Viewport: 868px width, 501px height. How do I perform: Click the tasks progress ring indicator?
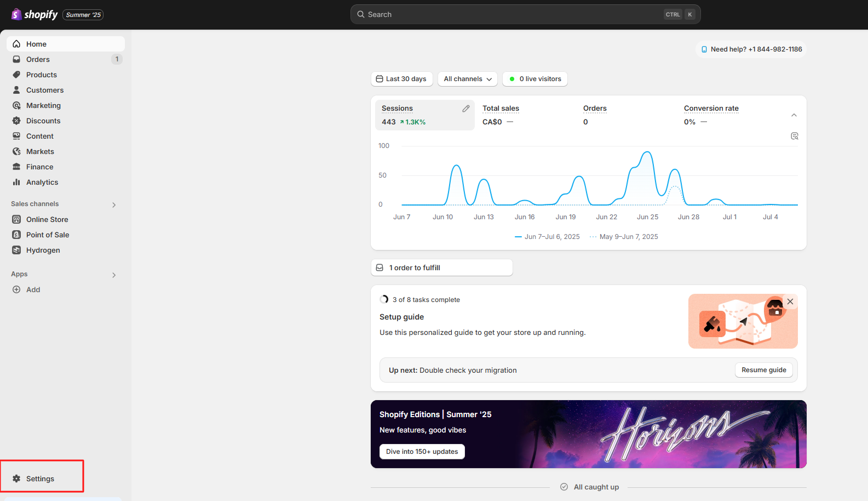coord(384,299)
